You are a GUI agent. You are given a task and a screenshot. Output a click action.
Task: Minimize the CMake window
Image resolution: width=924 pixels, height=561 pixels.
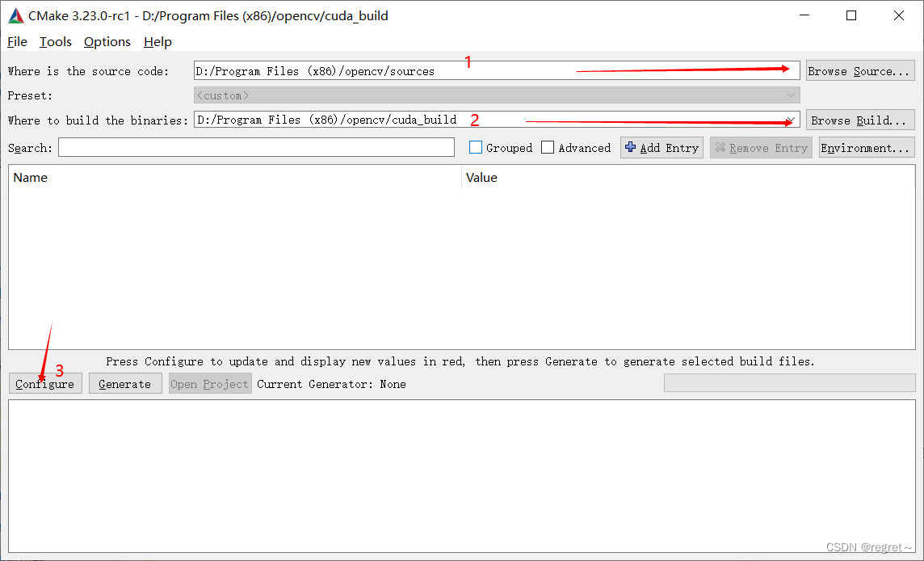[804, 16]
